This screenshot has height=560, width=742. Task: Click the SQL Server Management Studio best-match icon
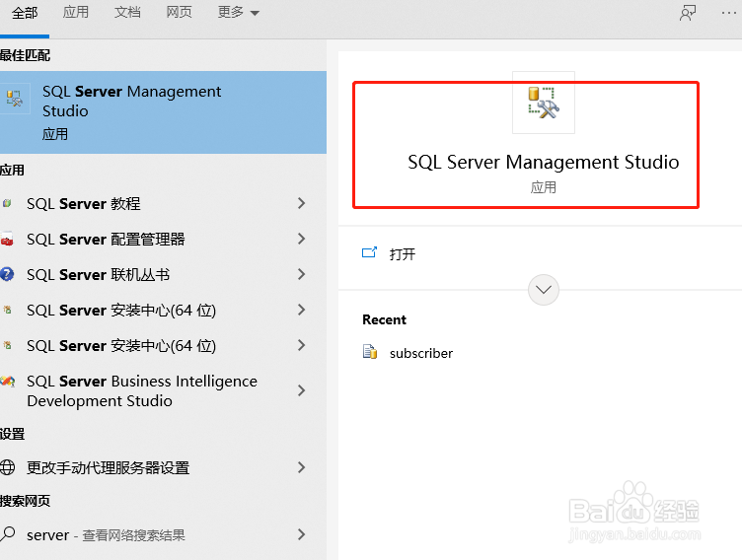point(15,98)
